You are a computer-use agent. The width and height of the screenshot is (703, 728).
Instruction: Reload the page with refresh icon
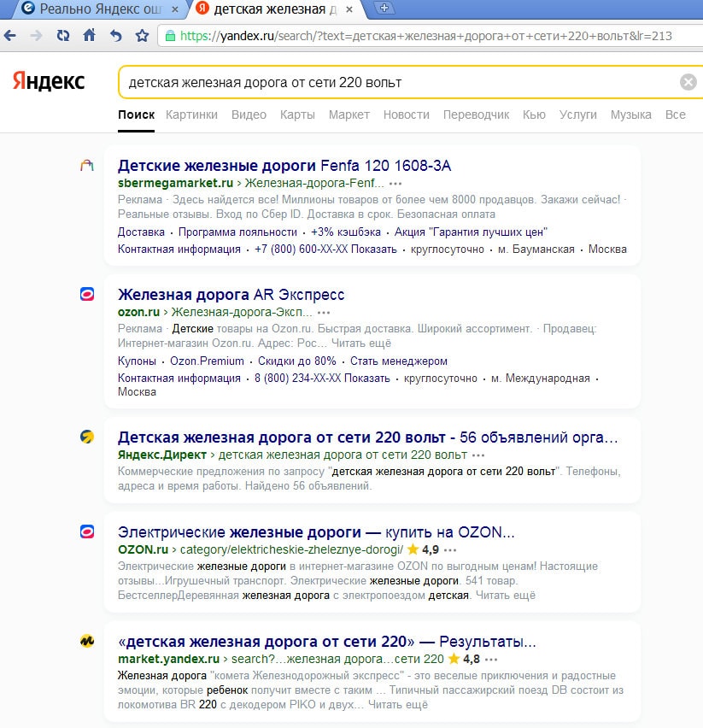pyautogui.click(x=62, y=36)
